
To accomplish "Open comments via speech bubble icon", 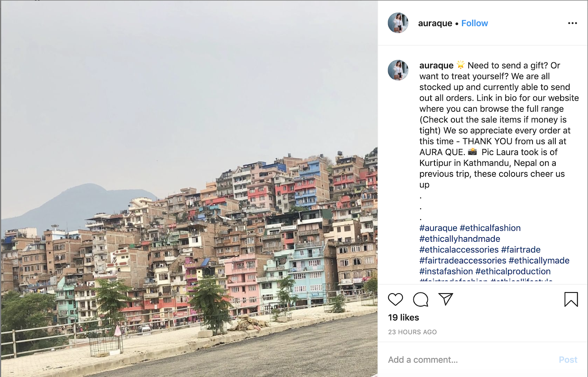I will pos(420,299).
